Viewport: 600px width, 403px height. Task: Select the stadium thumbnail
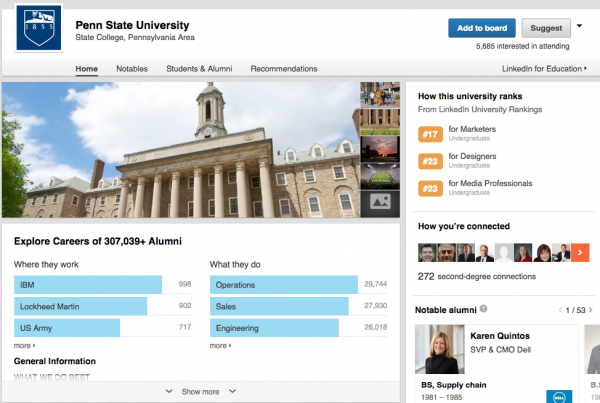coord(380,176)
